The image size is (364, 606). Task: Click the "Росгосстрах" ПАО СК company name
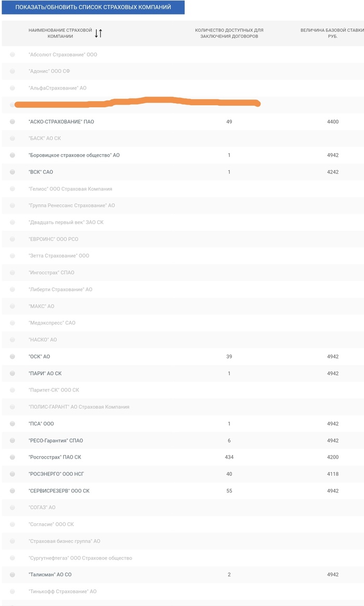click(55, 457)
